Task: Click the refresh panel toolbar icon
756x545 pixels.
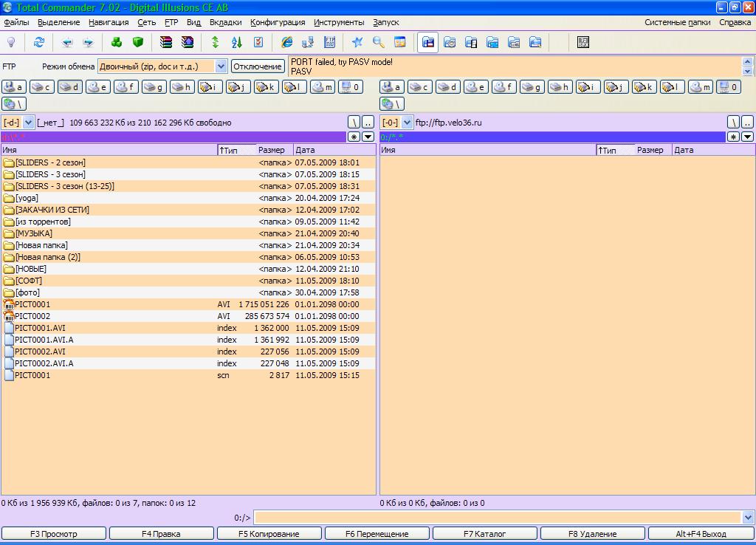Action: (38, 42)
